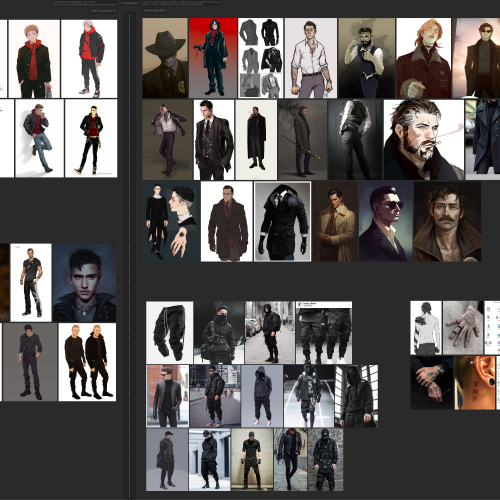Select the gray-bearded man smoking portrait
This screenshot has height=500, width=500.
coord(424,140)
